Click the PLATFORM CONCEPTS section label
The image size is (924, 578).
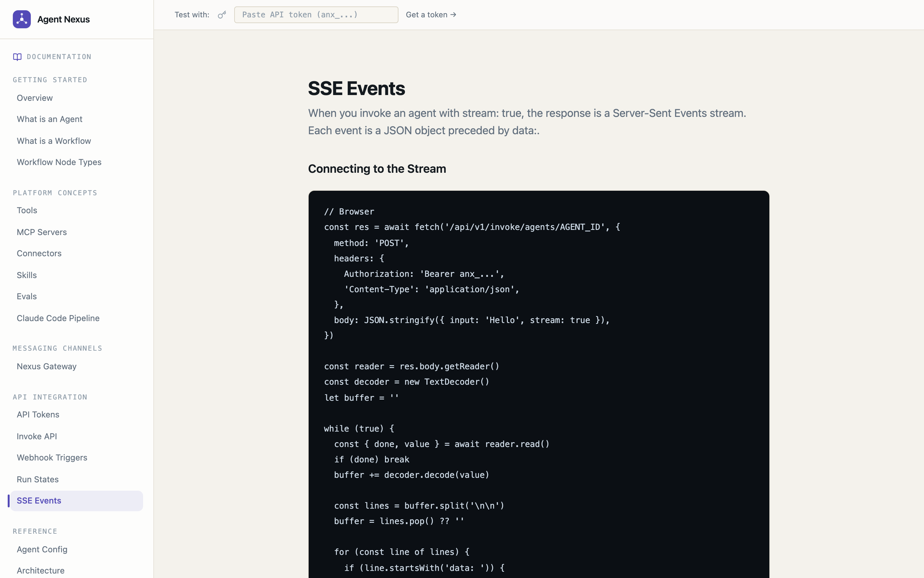pyautogui.click(x=55, y=193)
